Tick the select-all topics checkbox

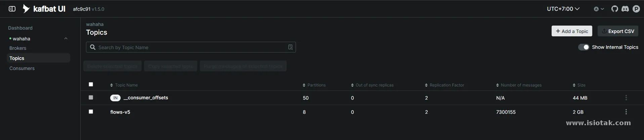tap(91, 84)
